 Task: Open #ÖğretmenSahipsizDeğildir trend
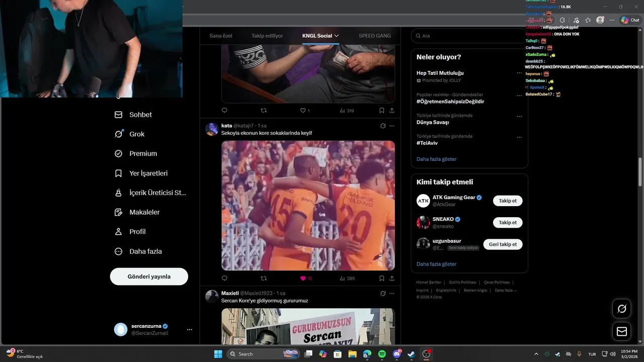[x=450, y=102]
